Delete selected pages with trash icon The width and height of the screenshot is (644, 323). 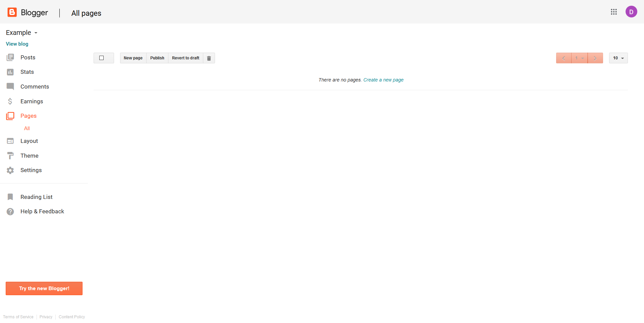[x=209, y=58]
